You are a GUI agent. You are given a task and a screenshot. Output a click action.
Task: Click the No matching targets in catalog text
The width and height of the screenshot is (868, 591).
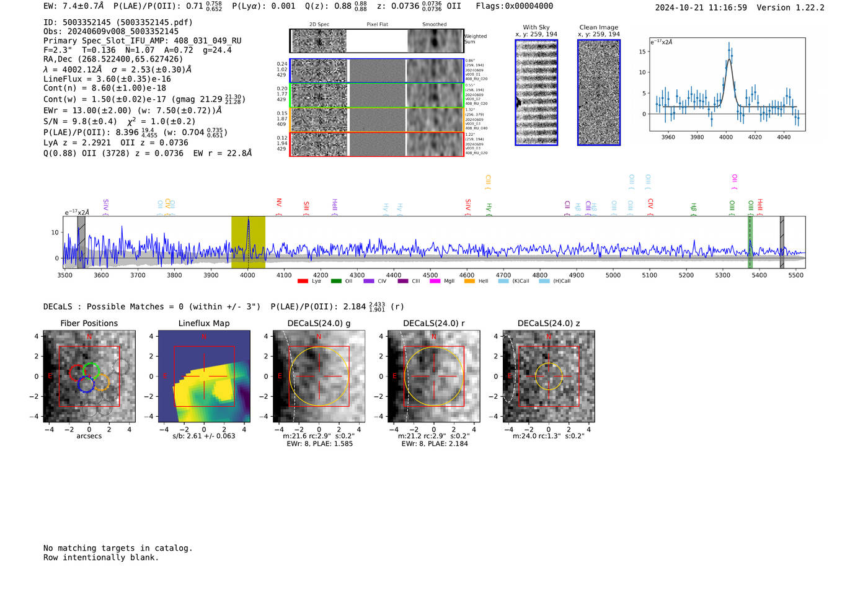click(118, 548)
